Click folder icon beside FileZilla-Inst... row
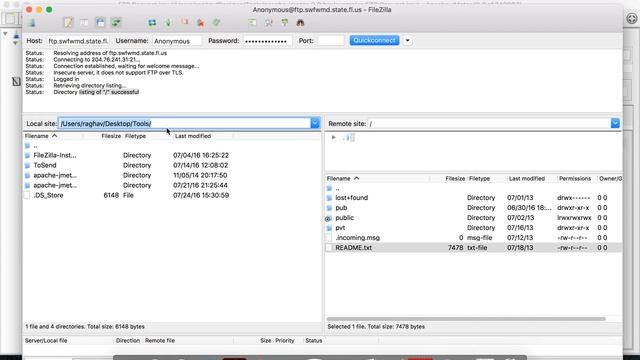 27,156
